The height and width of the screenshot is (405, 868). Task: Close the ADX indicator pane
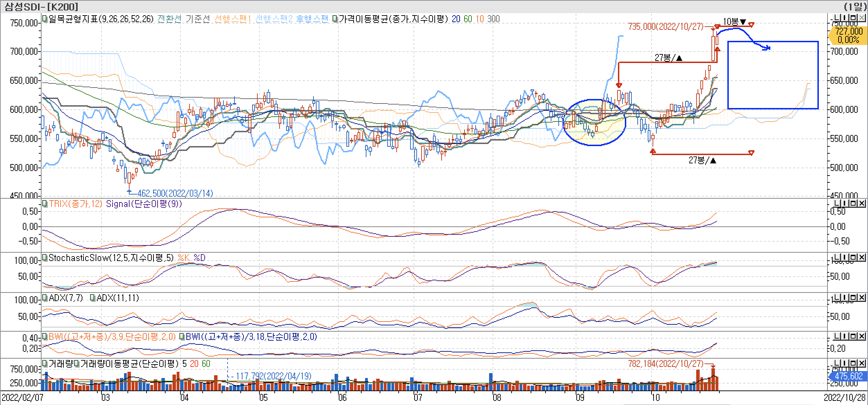861,298
